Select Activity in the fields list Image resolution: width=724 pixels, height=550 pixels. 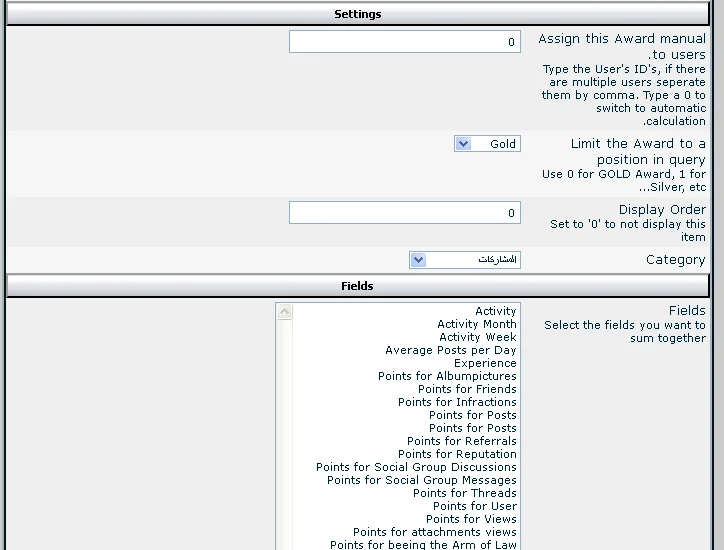[495, 311]
